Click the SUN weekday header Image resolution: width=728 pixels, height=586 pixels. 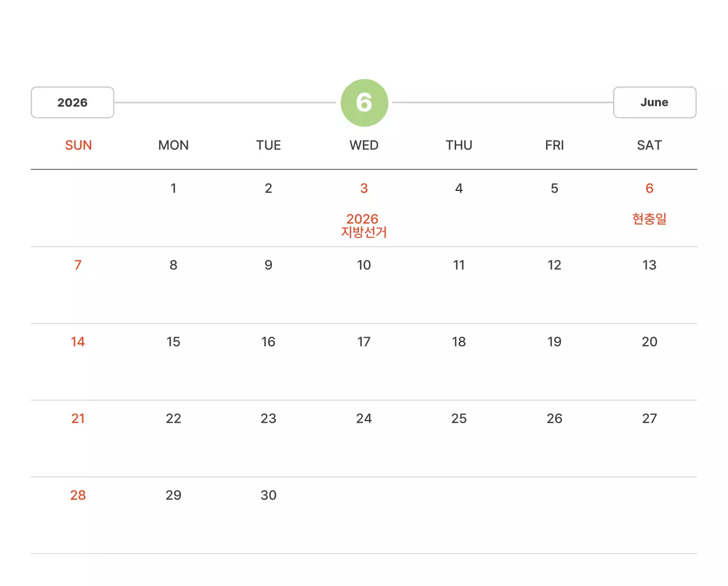pyautogui.click(x=78, y=146)
